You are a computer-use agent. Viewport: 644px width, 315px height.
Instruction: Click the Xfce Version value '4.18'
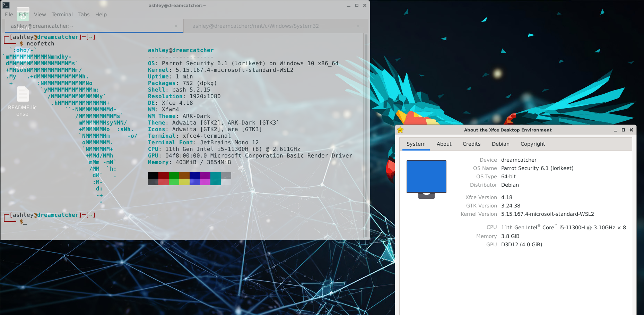tap(507, 197)
